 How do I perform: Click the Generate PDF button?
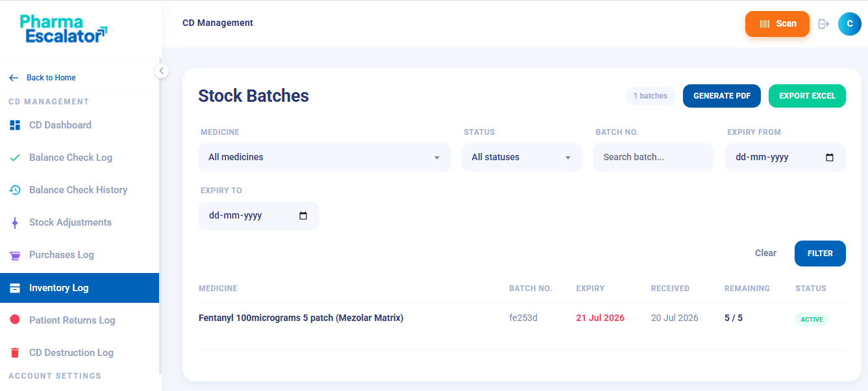click(722, 96)
